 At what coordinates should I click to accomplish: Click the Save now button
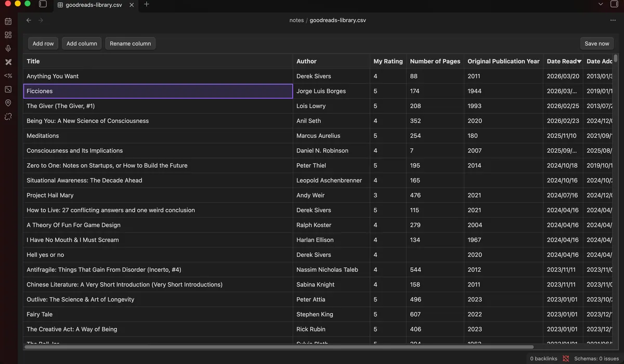click(x=597, y=44)
